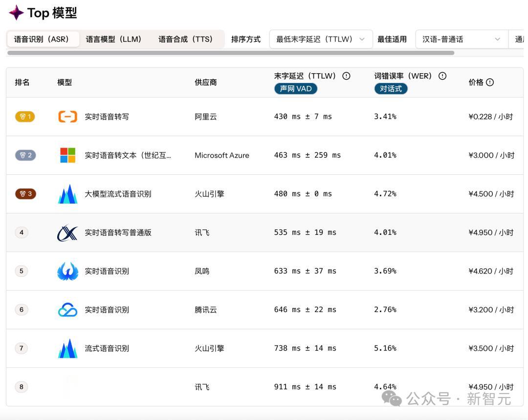
Task: Click the horizontal scrollbar under the tabs
Action: pos(230,53)
